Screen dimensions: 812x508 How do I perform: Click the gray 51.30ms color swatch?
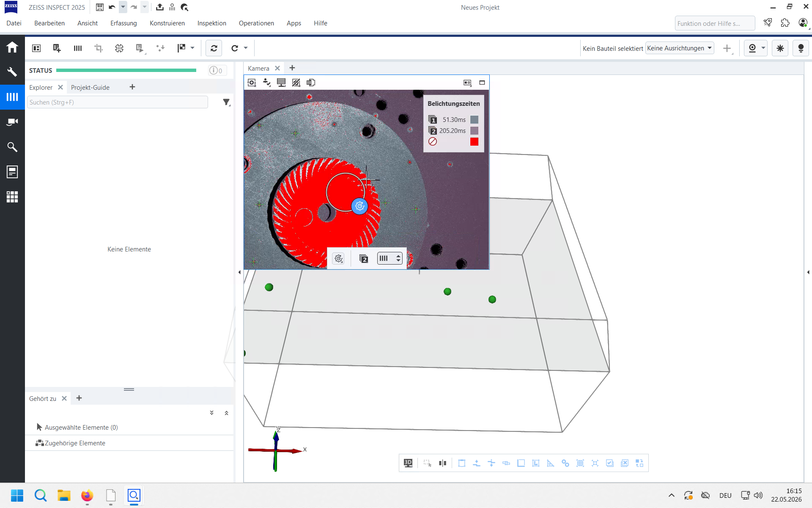pos(474,120)
